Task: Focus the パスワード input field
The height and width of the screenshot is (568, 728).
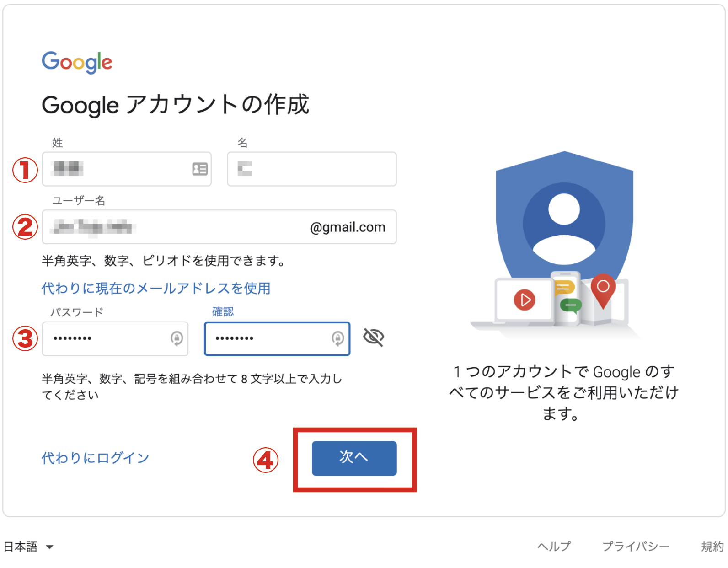Action: (115, 338)
